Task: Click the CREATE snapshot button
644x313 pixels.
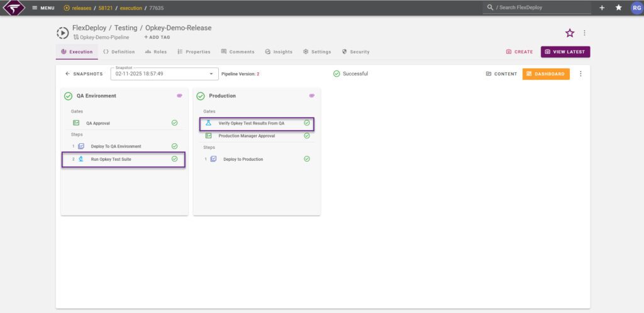Action: 519,52
